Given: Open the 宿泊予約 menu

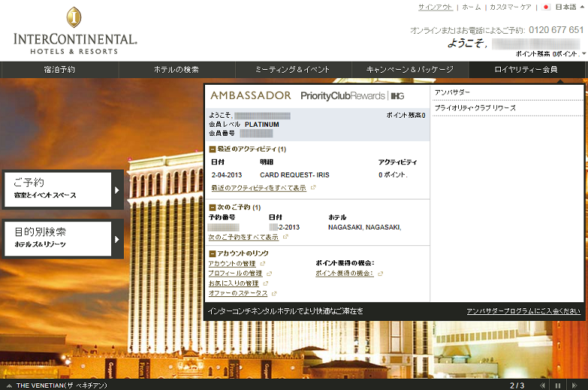Looking at the screenshot, I should tap(59, 70).
